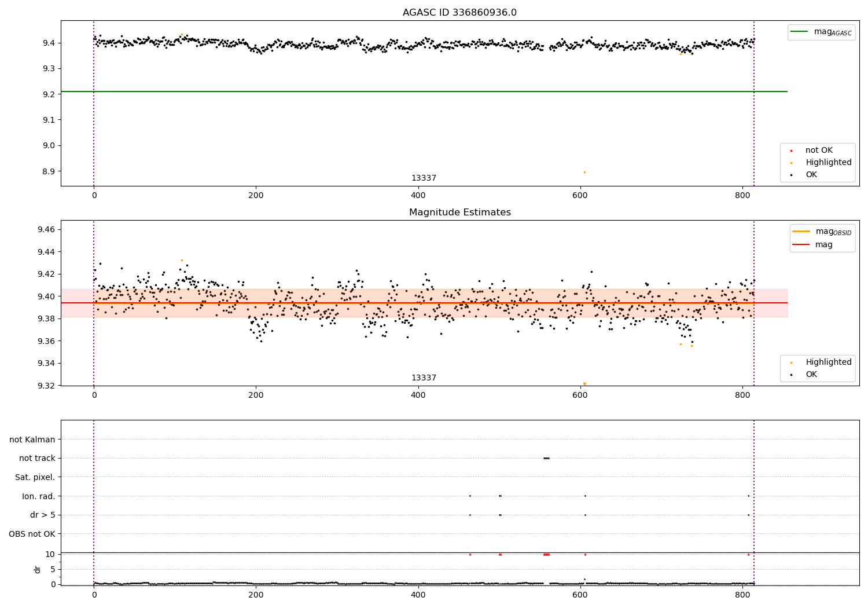Click 'OK' in the AGASC plot legend
Viewport: 868px width, 608px height.
pos(803,175)
